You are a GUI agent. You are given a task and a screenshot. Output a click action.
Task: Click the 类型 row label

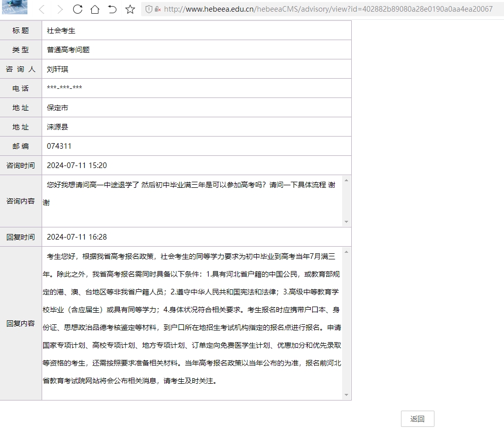click(x=21, y=50)
